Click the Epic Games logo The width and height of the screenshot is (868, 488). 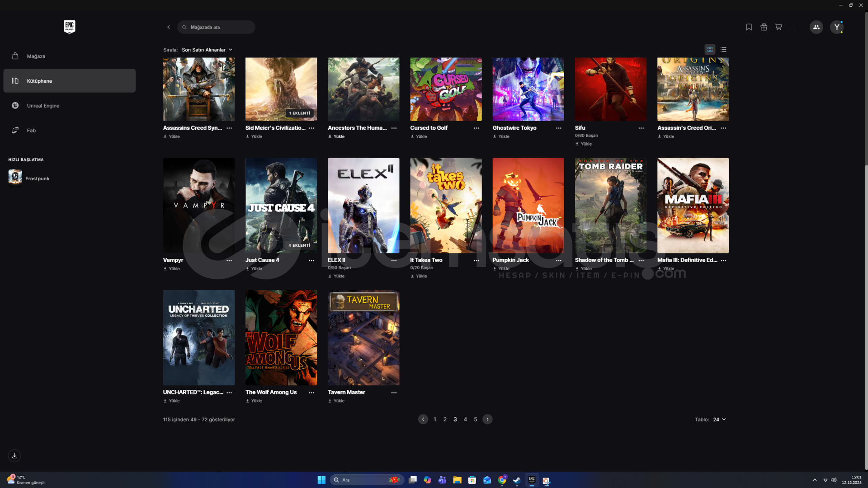point(69,27)
